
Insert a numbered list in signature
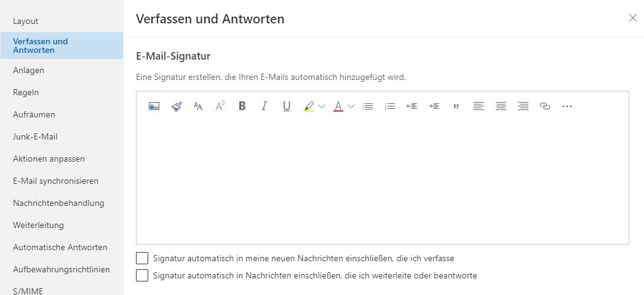click(390, 106)
